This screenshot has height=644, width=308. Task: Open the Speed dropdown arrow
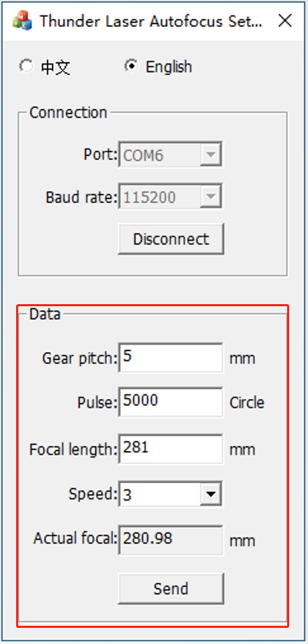coord(210,494)
